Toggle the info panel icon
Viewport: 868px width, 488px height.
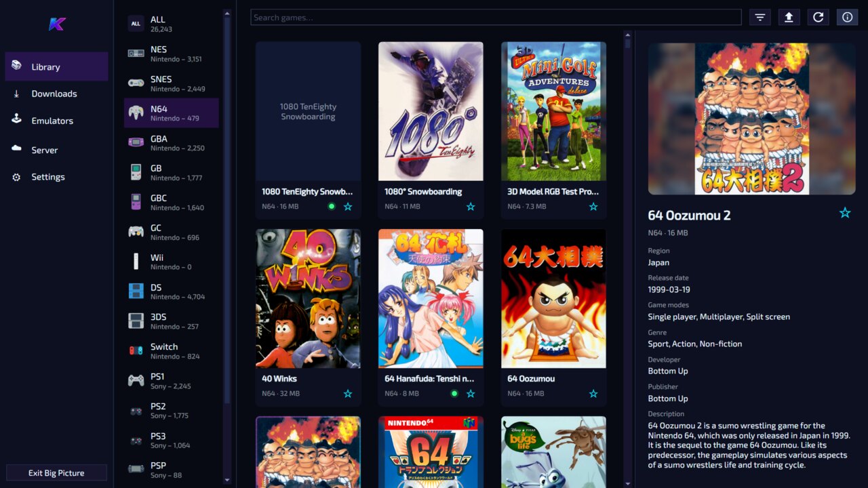(x=848, y=18)
